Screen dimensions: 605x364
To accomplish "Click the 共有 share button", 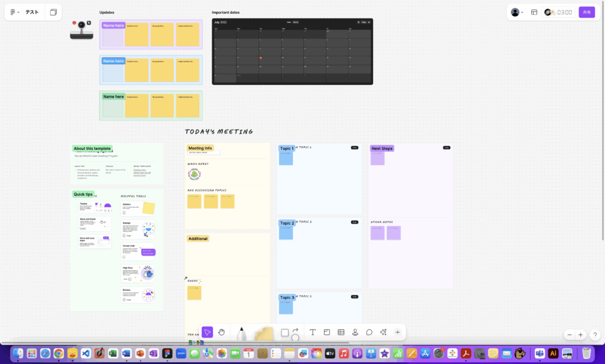I will 587,12.
